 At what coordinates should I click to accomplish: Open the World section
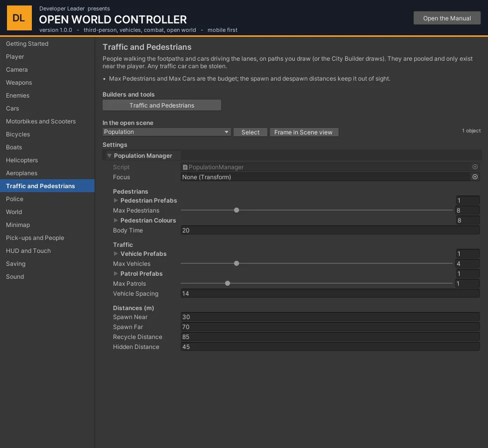[x=47, y=212]
